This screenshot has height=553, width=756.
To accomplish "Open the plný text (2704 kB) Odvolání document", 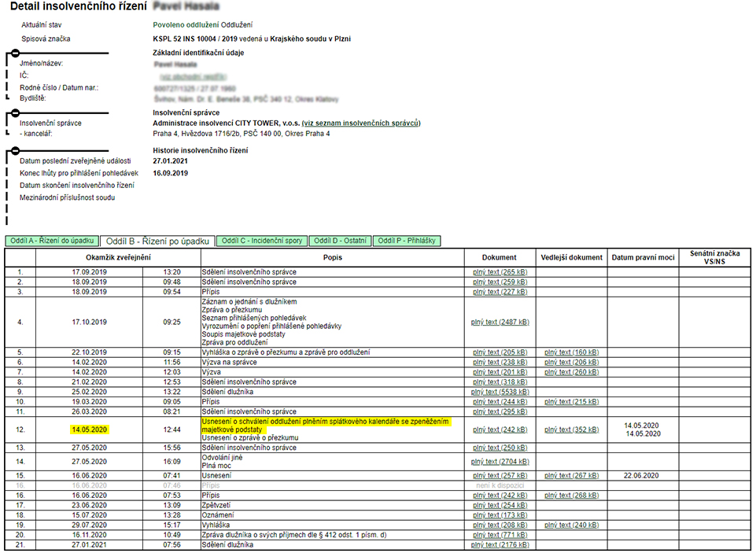I will (500, 462).
